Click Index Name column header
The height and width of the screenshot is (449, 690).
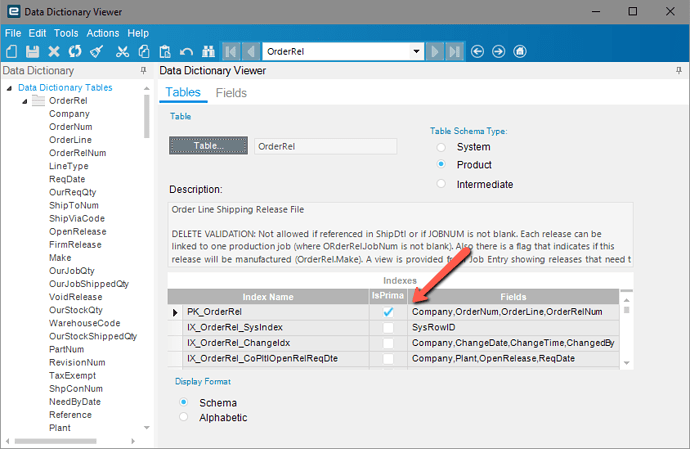pos(268,297)
